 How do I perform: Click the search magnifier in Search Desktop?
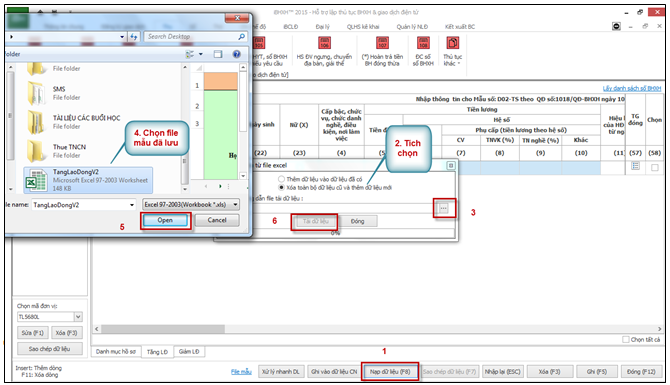click(x=241, y=37)
